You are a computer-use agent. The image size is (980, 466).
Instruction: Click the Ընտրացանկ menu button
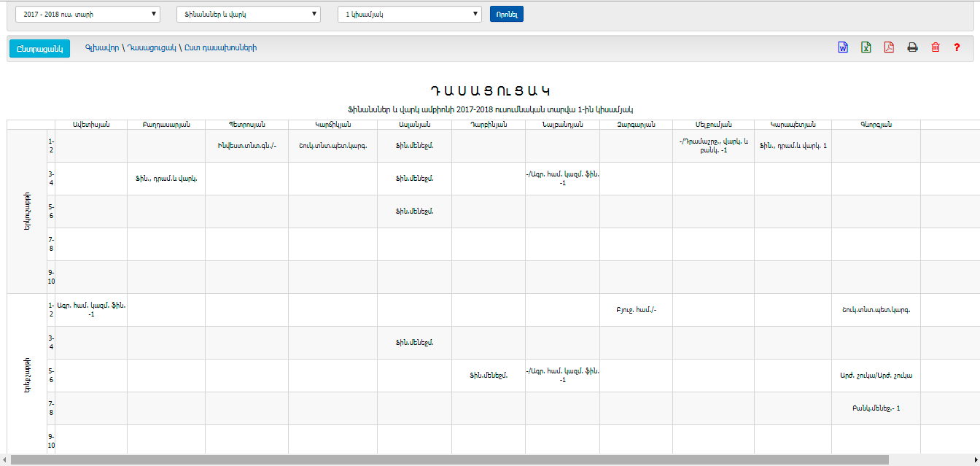(x=39, y=48)
